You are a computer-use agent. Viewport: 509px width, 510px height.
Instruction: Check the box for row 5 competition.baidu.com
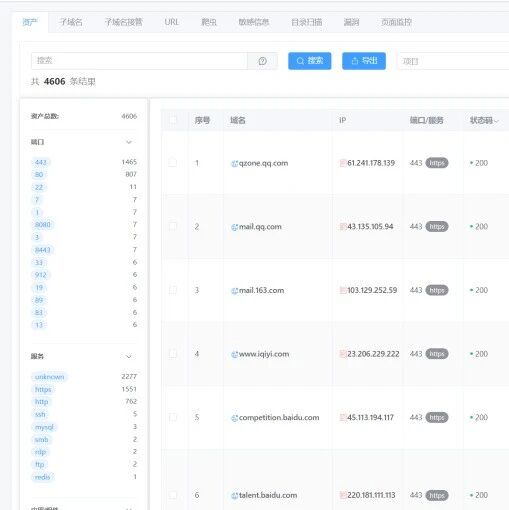173,417
